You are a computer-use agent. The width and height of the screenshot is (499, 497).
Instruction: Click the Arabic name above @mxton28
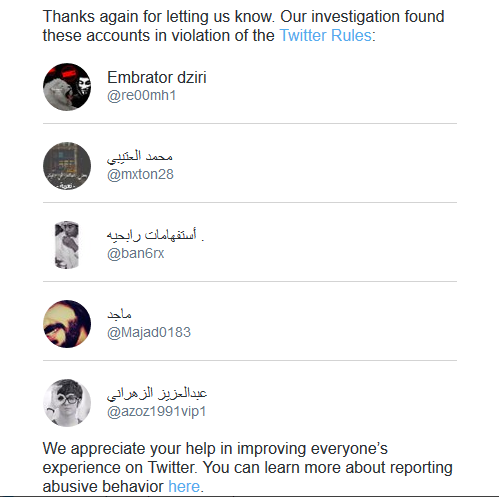pyautogui.click(x=140, y=157)
